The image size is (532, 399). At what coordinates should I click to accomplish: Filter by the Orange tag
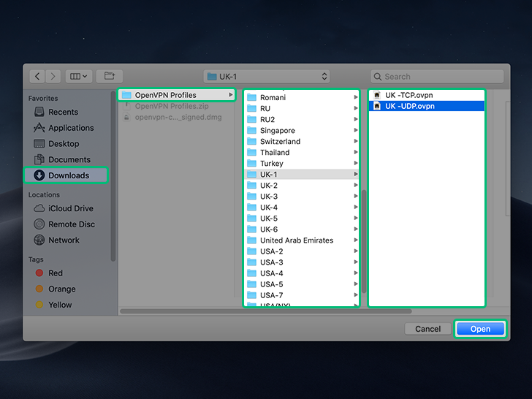tap(61, 289)
